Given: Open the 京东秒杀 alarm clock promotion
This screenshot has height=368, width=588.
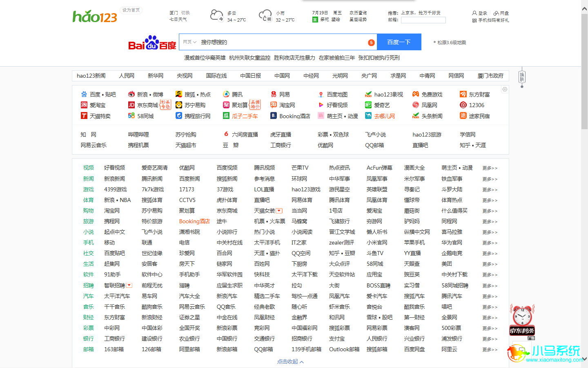Looking at the screenshot, I should [x=522, y=320].
